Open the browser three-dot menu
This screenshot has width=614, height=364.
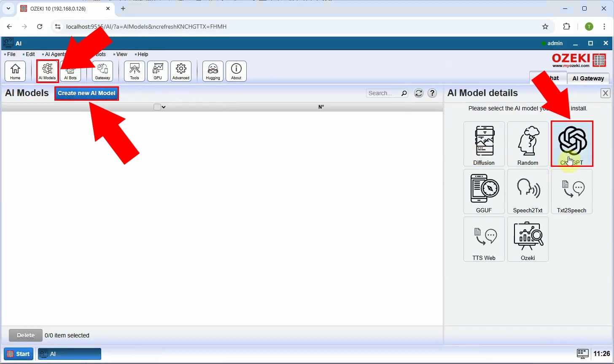[605, 27]
